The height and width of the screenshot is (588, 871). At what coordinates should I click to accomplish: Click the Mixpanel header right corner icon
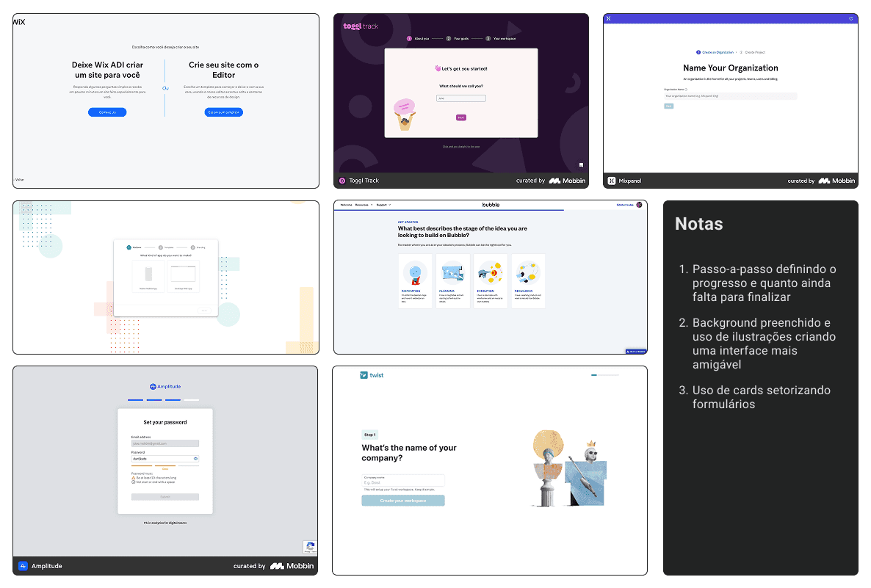point(851,18)
